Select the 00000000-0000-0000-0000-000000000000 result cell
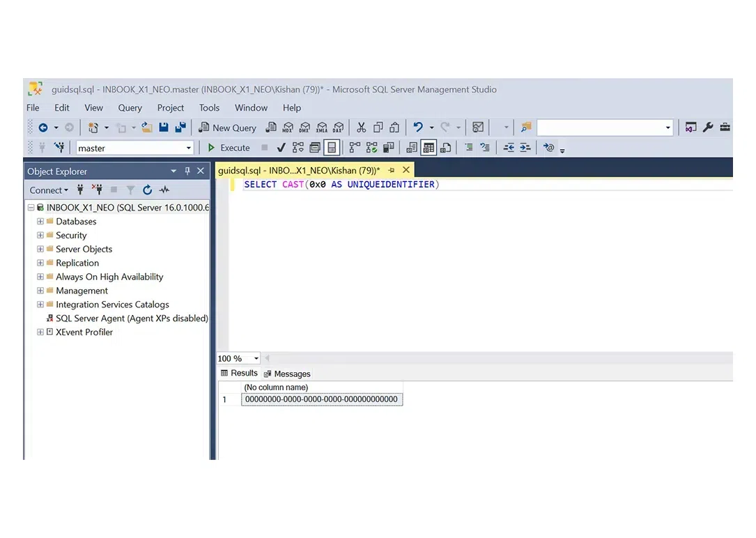 [322, 399]
